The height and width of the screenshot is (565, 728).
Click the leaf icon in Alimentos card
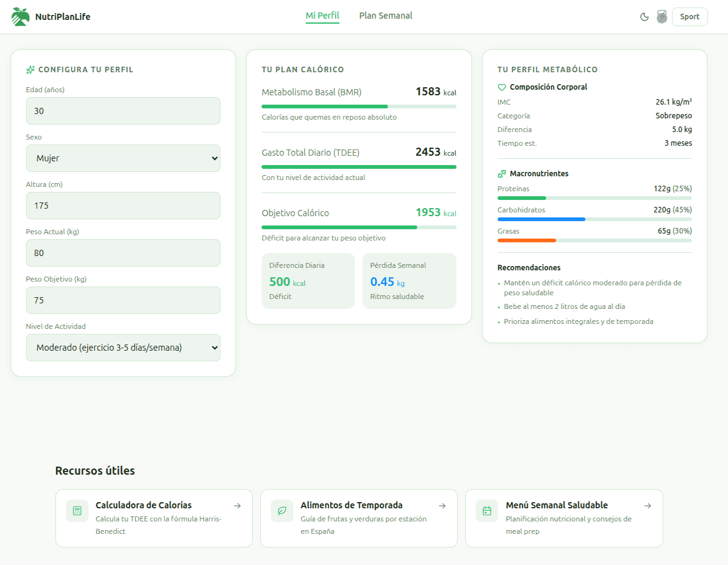point(282,511)
